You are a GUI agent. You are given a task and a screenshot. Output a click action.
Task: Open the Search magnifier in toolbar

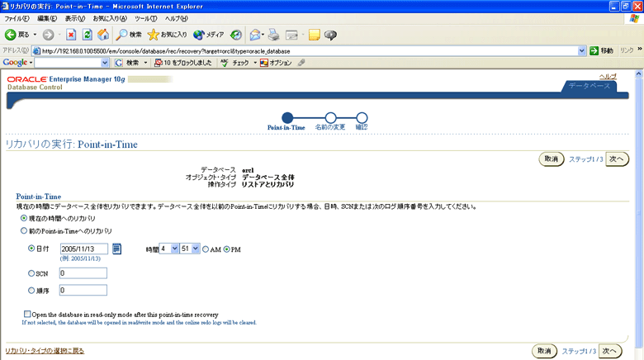[121, 35]
